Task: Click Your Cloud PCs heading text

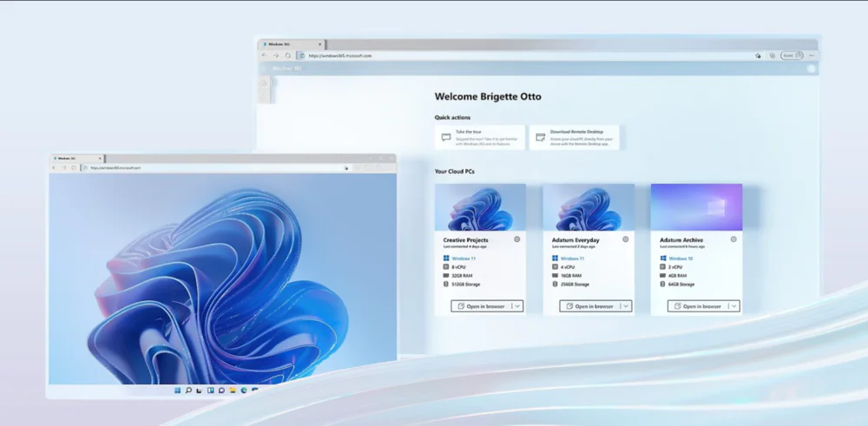Action: coord(455,172)
